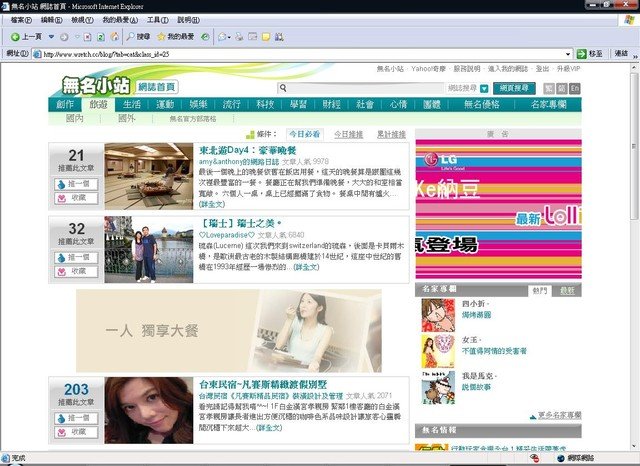Open the 網誌搜尋 dropdown arrow
Image resolution: width=640 pixels, height=466 pixels.
click(484, 88)
